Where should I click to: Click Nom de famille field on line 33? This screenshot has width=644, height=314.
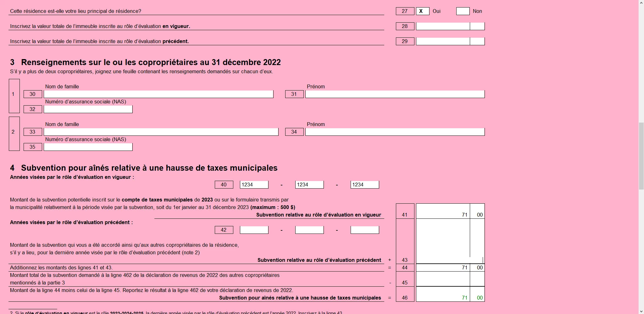pos(161,132)
